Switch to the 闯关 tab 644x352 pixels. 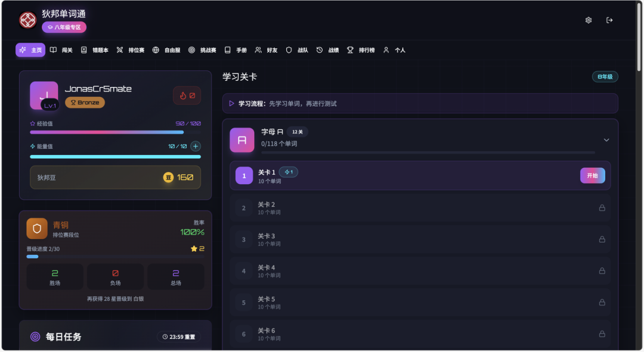coord(61,50)
